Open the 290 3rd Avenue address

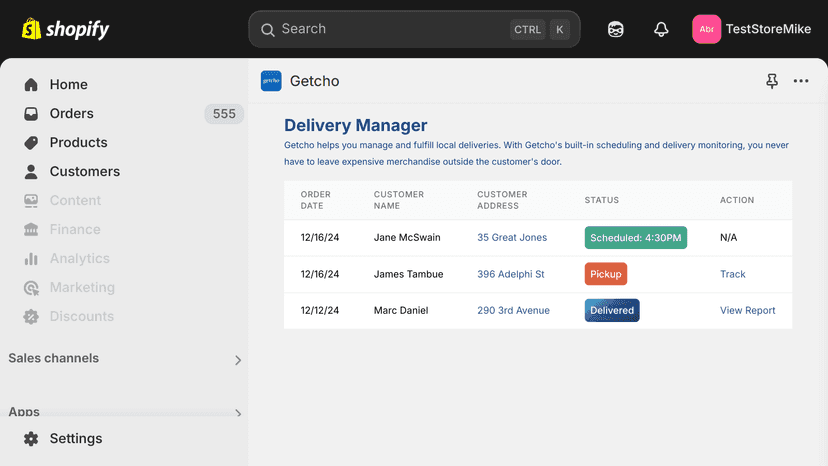(513, 311)
